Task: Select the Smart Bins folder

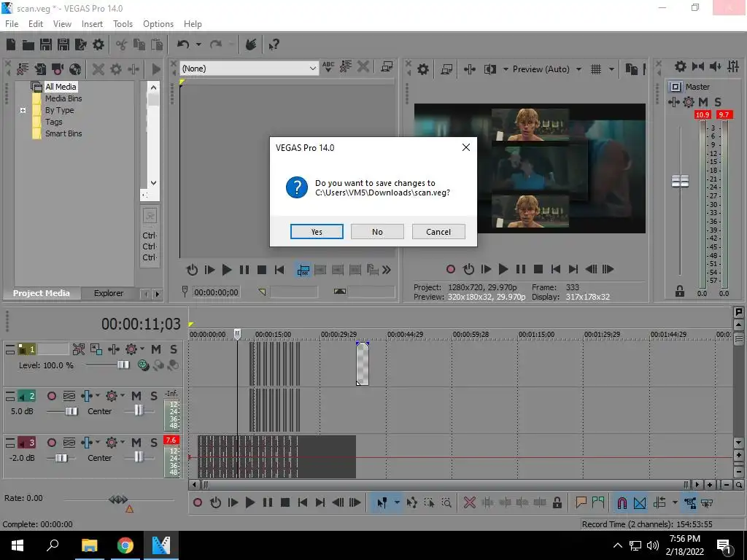Action: [63, 134]
